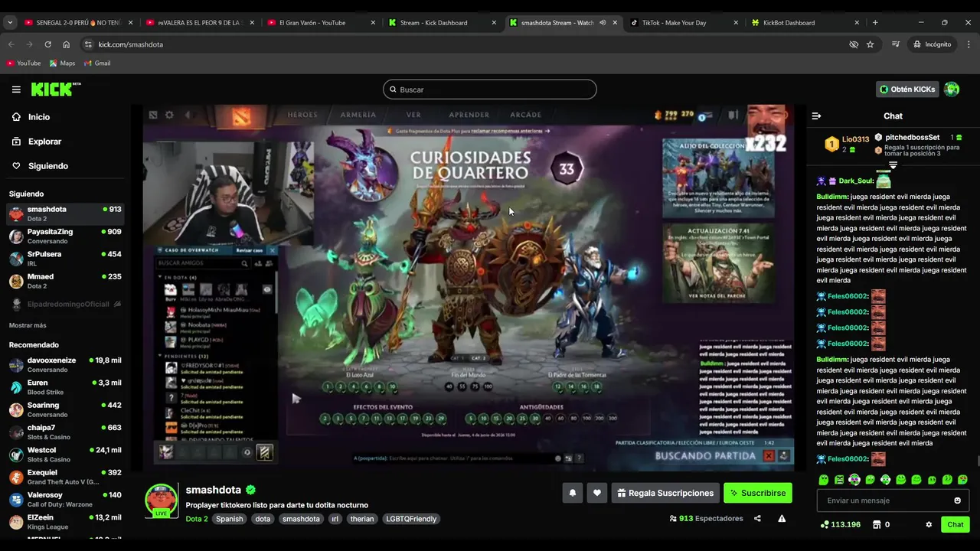Open Mmaed channel
The width and height of the screenshot is (980, 551).
point(65,281)
